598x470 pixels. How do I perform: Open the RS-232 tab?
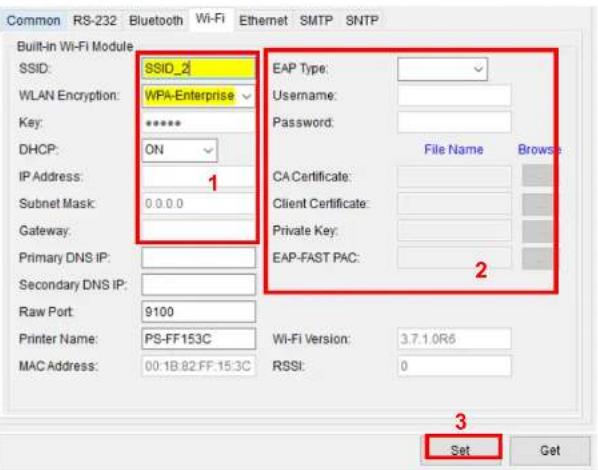click(x=95, y=20)
